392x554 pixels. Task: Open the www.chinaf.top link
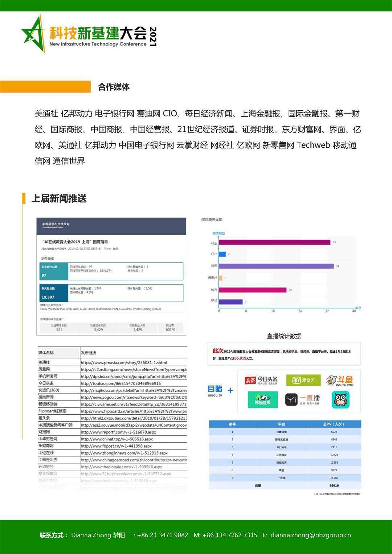[x=117, y=439]
